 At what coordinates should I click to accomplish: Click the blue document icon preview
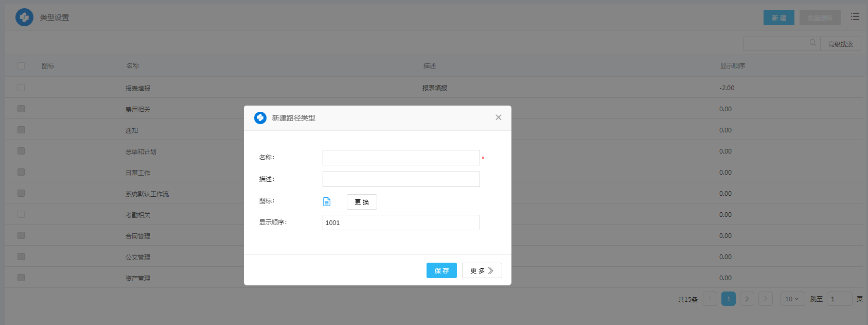(x=327, y=202)
